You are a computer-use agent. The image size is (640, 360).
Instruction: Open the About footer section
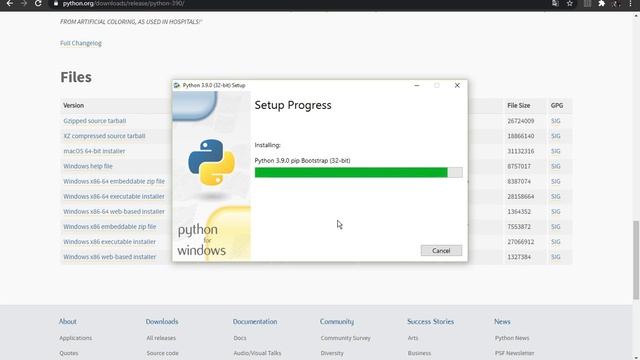68,322
